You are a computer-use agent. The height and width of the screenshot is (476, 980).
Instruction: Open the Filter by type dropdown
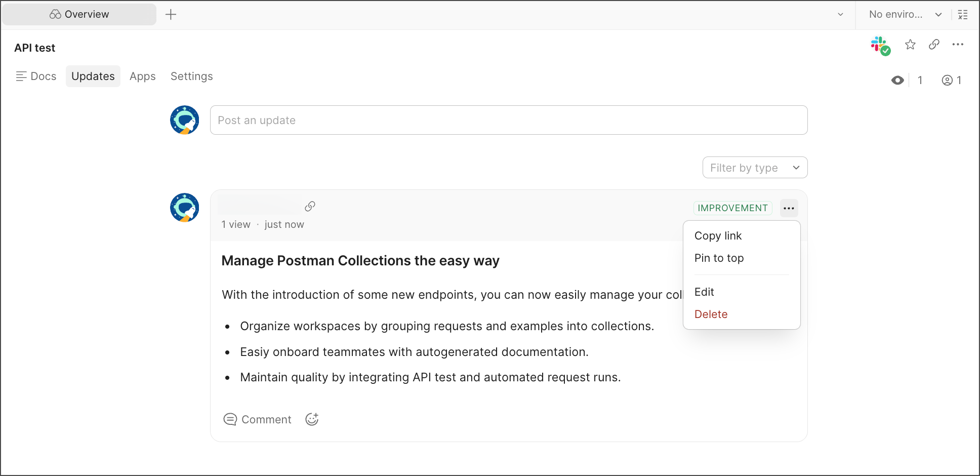[755, 168]
